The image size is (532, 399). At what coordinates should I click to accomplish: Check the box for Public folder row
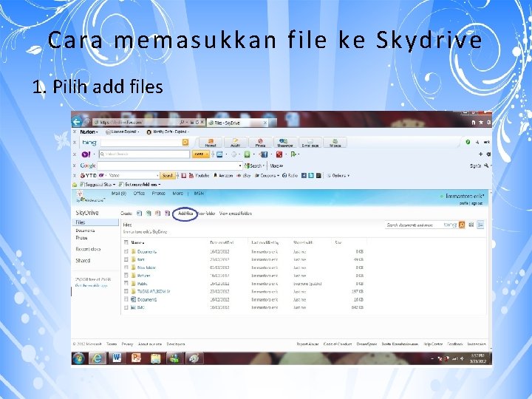pyautogui.click(x=126, y=283)
